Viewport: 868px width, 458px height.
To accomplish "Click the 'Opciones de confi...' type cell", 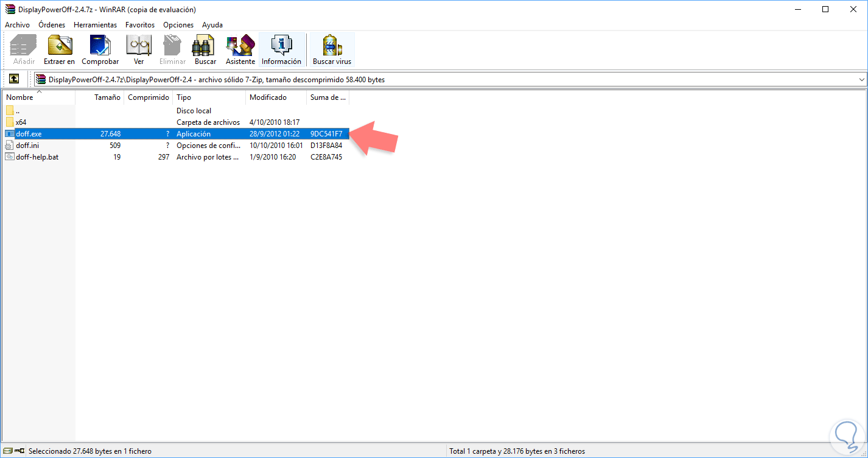I will click(208, 145).
